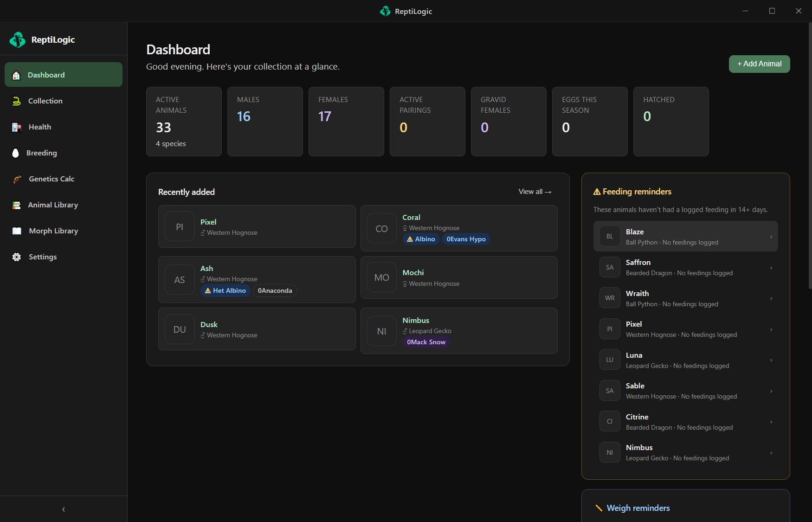The height and width of the screenshot is (522, 812).
Task: Open the Settings page
Action: (x=64, y=257)
